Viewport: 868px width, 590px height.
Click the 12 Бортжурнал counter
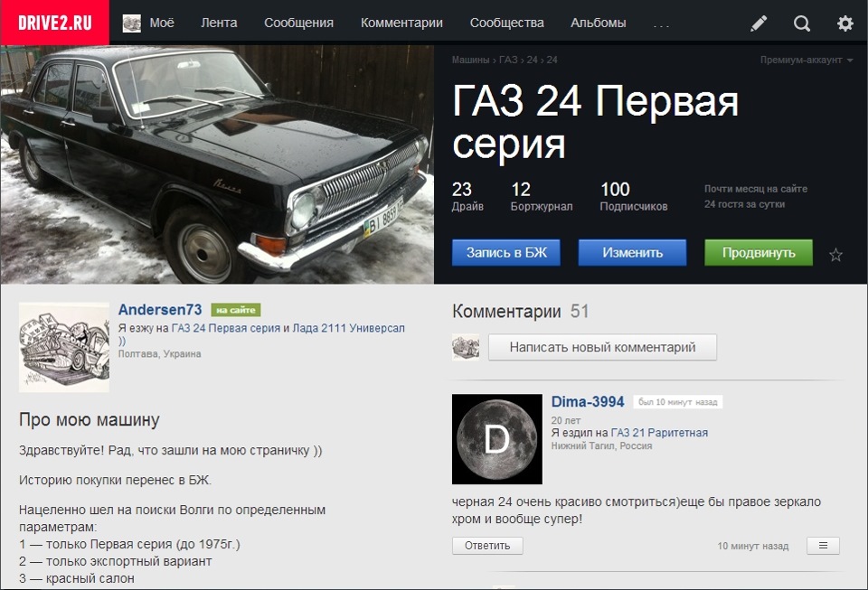[542, 196]
